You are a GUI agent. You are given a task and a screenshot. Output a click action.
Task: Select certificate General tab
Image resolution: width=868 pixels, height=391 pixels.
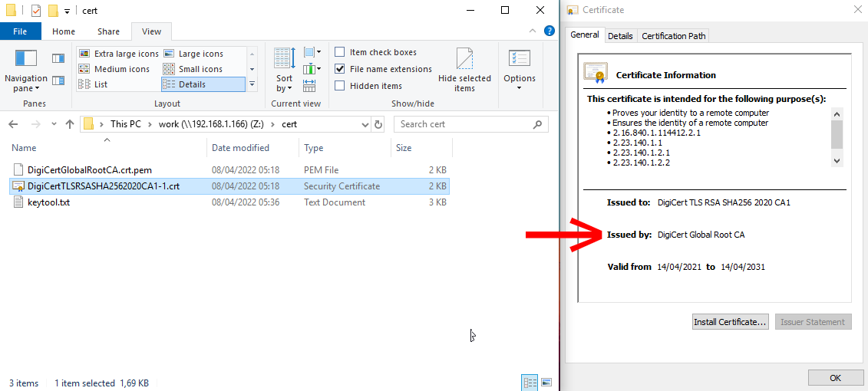click(585, 34)
